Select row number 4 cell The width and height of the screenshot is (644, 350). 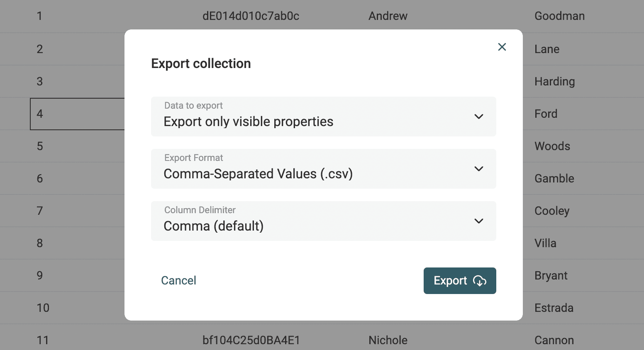point(40,114)
